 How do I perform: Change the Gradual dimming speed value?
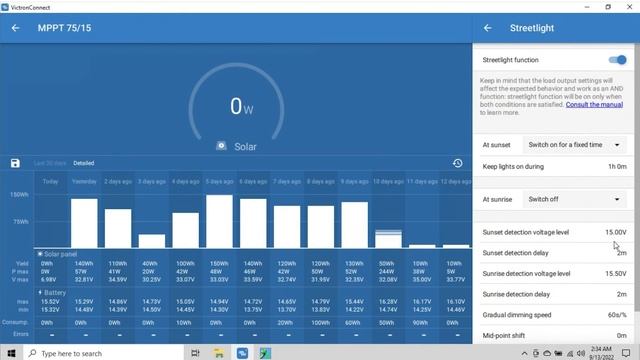(554, 315)
